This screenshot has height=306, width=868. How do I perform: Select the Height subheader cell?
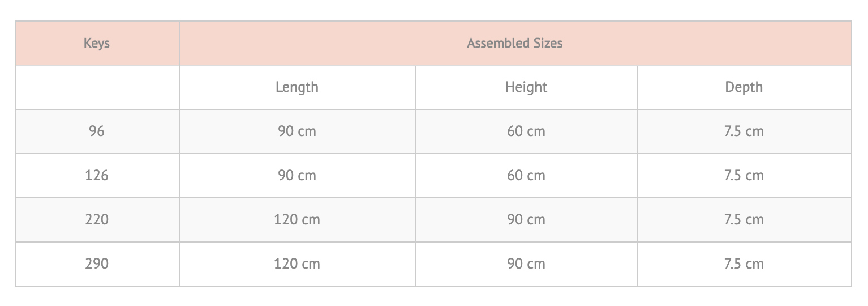pos(526,87)
